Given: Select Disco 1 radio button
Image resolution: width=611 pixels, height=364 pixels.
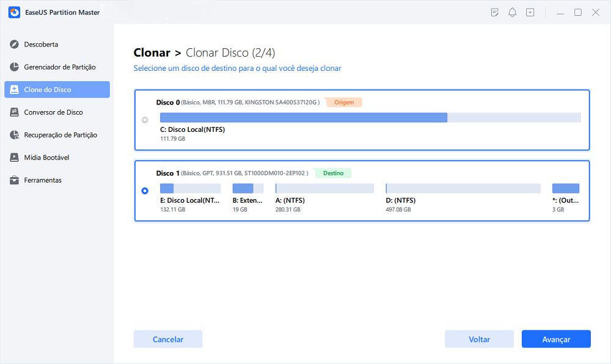Looking at the screenshot, I should pos(145,191).
